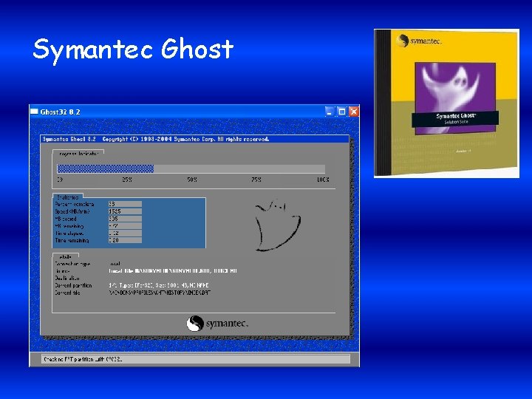Click the Speed (MB/min) label
Image resolution: width=532 pixels, height=399 pixels.
[72, 211]
